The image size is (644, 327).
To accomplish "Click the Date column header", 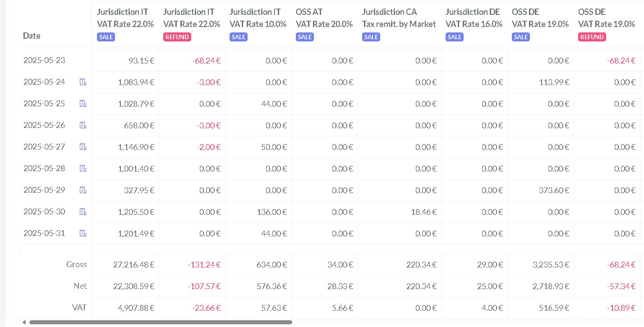I will (32, 36).
